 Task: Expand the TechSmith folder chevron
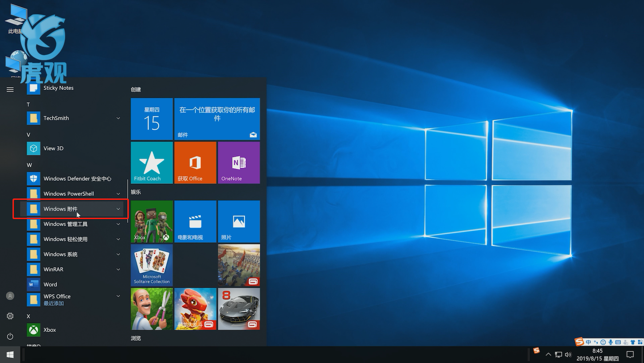tap(118, 118)
